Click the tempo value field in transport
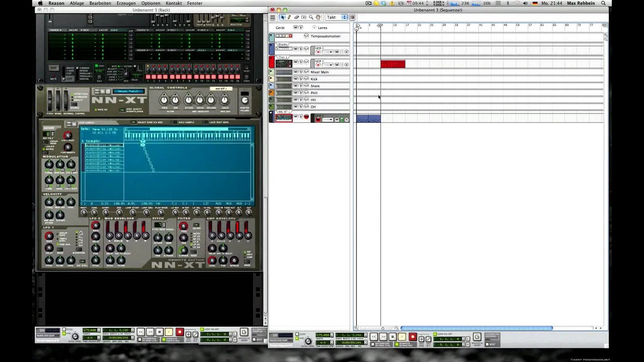Image resolution: width=644 pixels, height=362 pixels. pyautogui.click(x=322, y=335)
